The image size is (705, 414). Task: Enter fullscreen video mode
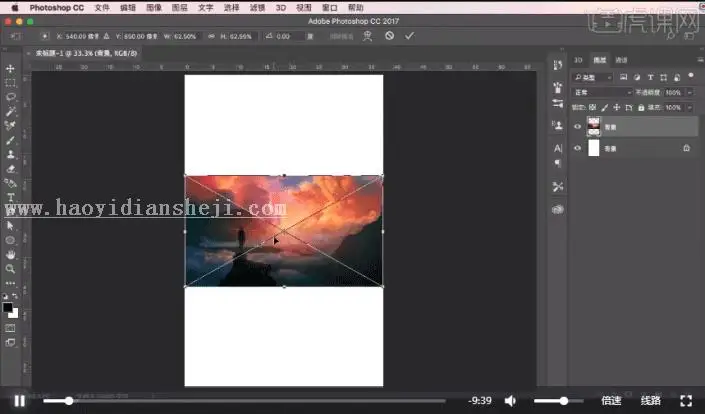[686, 401]
